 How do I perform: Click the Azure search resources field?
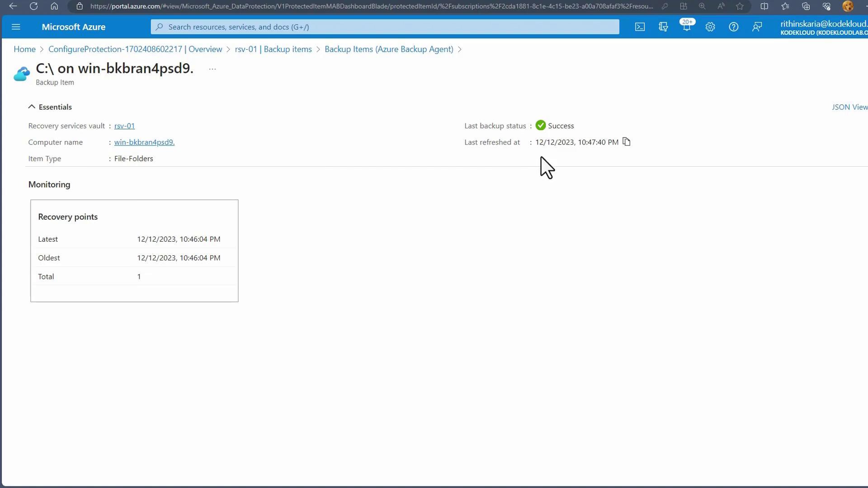pyautogui.click(x=384, y=27)
